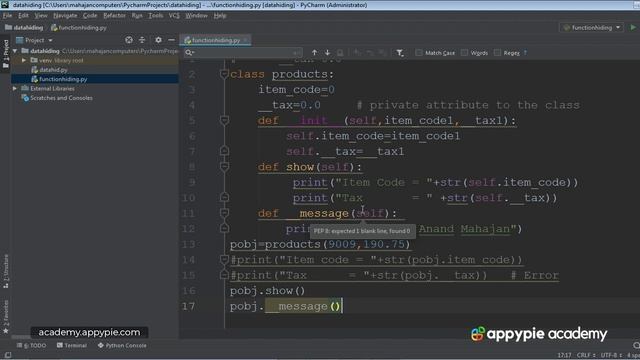This screenshot has height=360, width=640.
Task: Click the regex help question mark
Action: [x=525, y=53]
